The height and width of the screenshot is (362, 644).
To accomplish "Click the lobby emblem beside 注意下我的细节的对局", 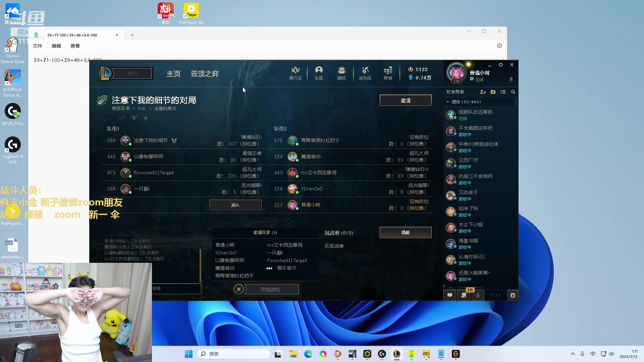I will click(x=102, y=100).
